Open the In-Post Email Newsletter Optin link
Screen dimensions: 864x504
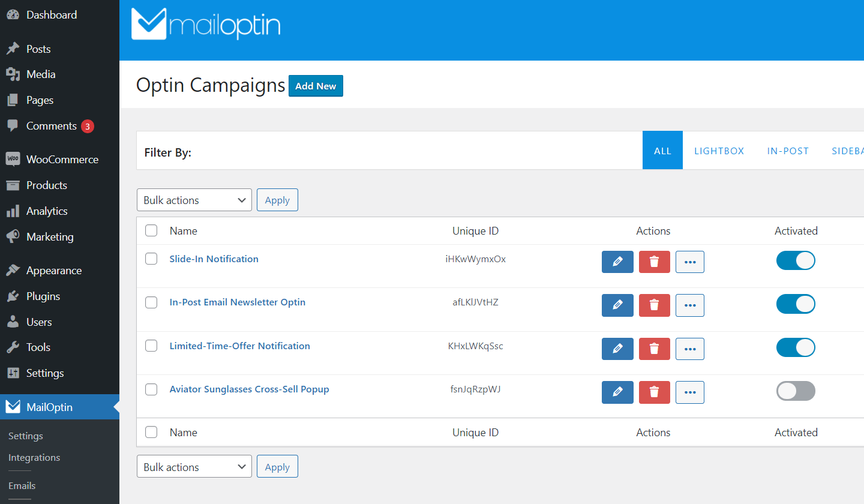[x=238, y=302]
